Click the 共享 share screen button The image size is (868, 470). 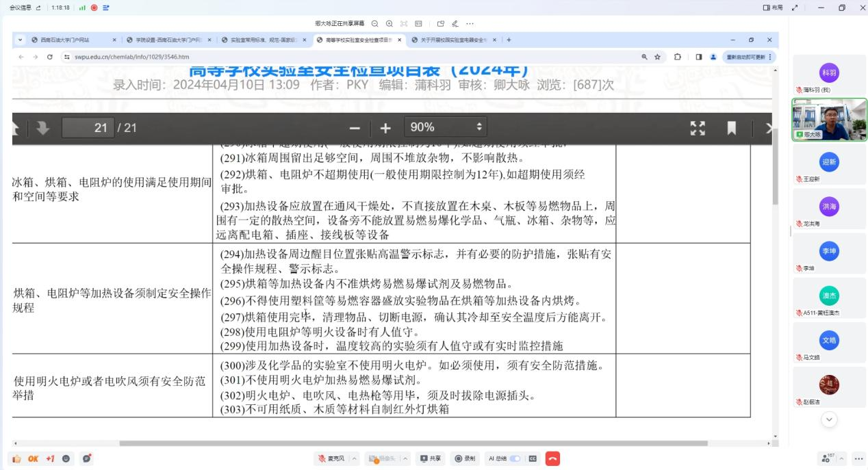click(x=431, y=458)
